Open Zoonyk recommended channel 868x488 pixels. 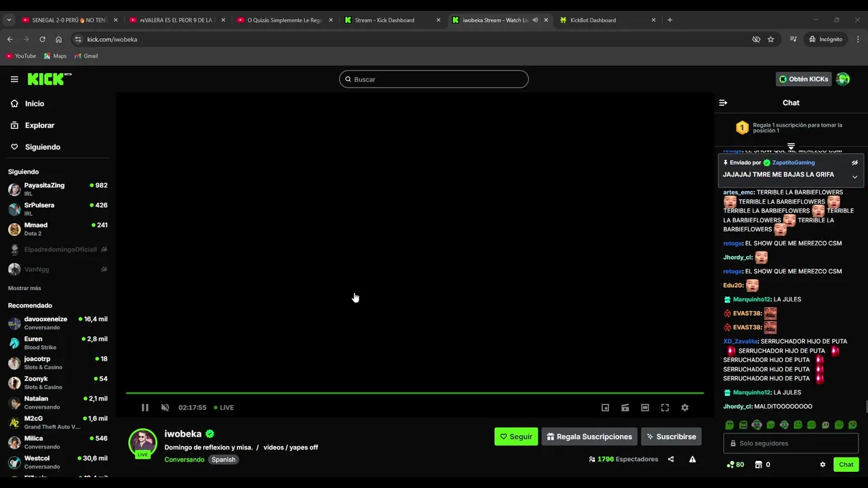point(58,382)
